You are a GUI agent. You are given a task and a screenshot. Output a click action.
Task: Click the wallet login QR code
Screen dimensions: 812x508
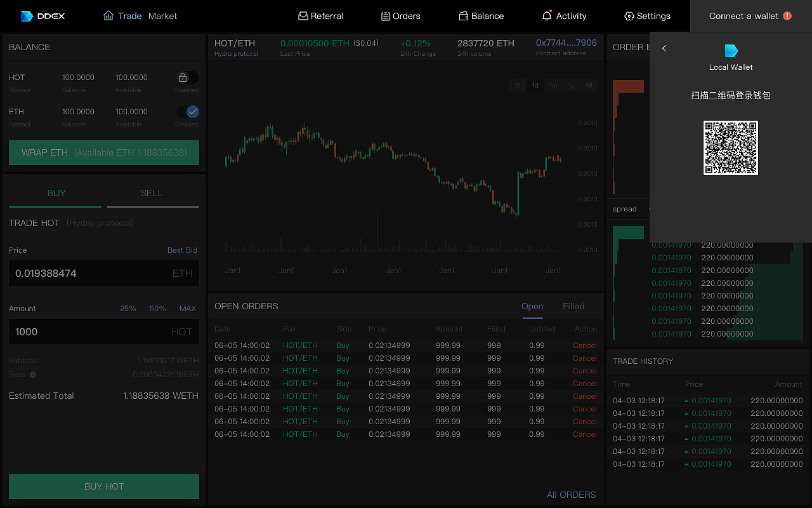click(731, 148)
